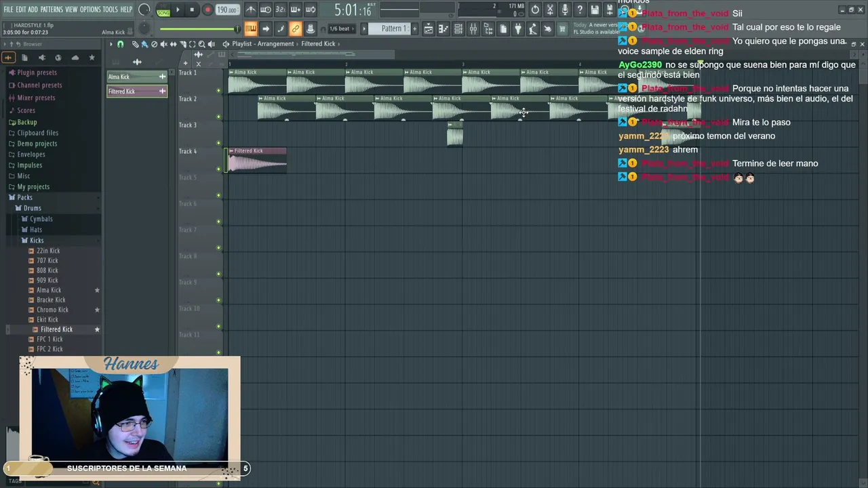Select the playlist Paint brush tool

[x=144, y=44]
